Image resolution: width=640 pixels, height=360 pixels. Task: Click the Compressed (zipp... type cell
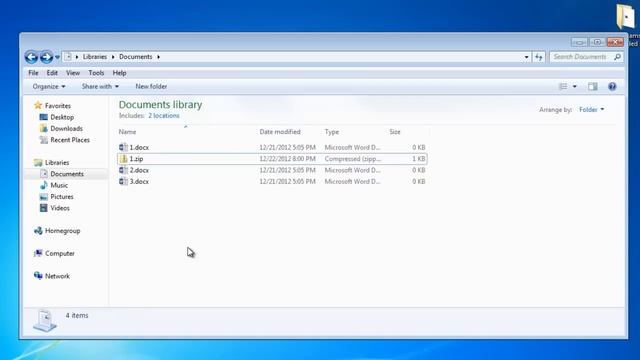[x=353, y=159]
